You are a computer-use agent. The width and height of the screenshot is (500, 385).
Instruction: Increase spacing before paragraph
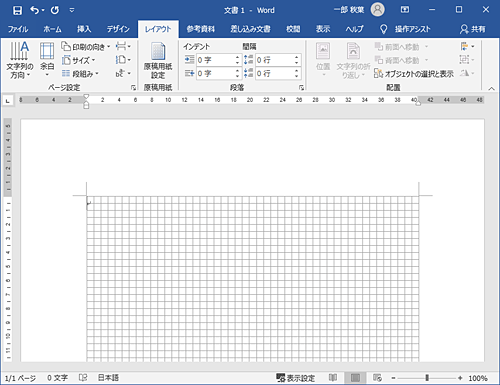[297, 57]
